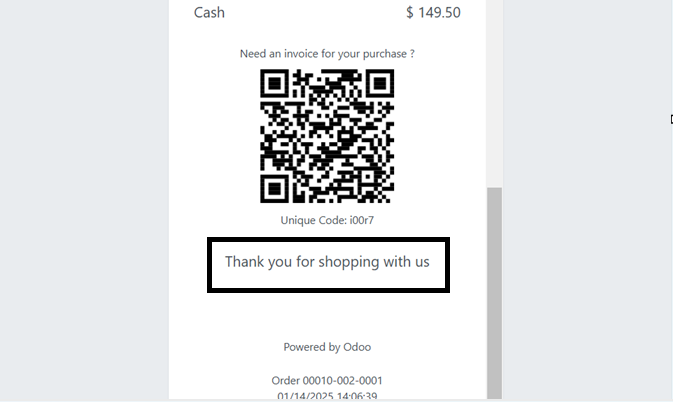Click the 'Powered by Odoo' text

point(327,347)
